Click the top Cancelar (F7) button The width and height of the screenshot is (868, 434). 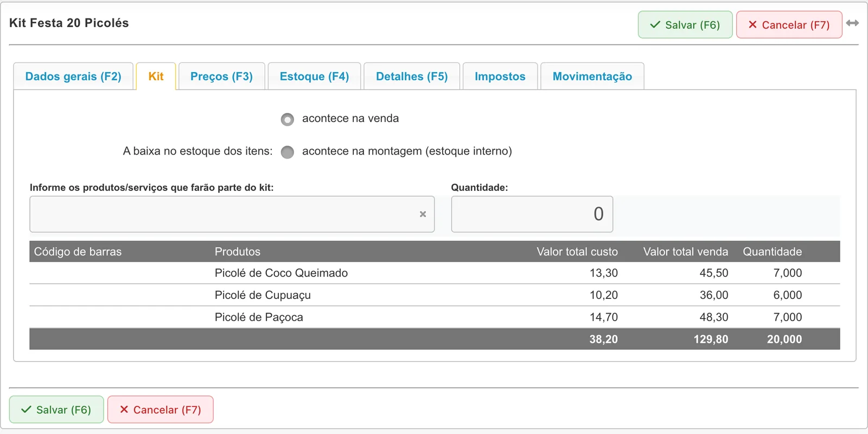(x=789, y=25)
